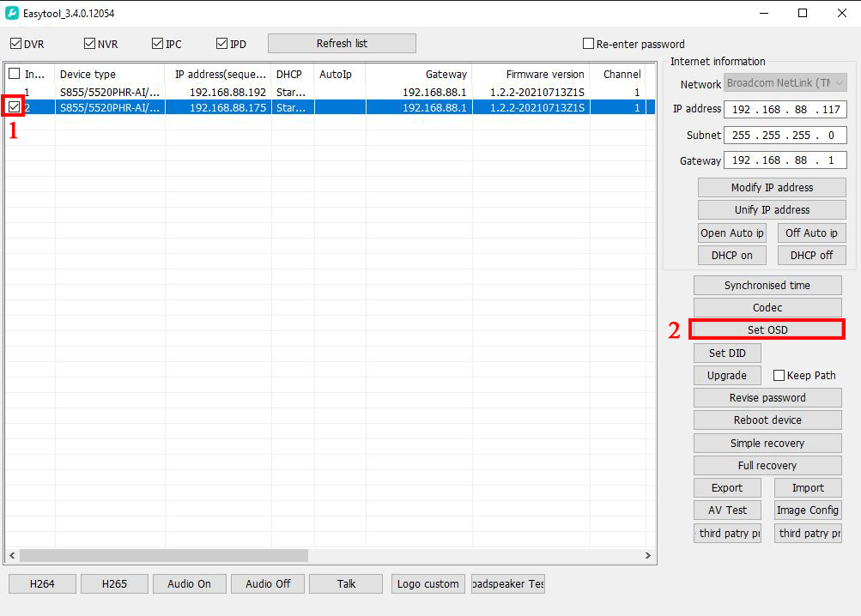Open the Network adapter dropdown
Viewport: 861px width, 616px height.
[785, 84]
